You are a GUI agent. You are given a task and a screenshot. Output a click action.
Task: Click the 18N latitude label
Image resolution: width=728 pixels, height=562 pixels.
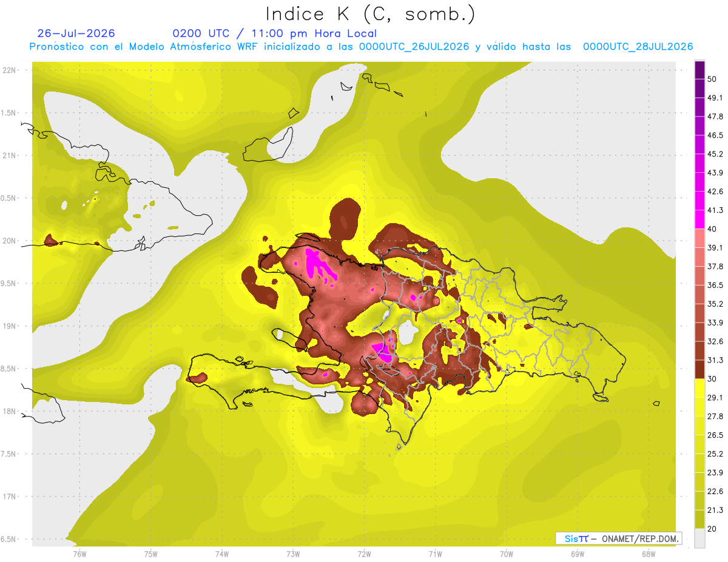tap(8, 411)
